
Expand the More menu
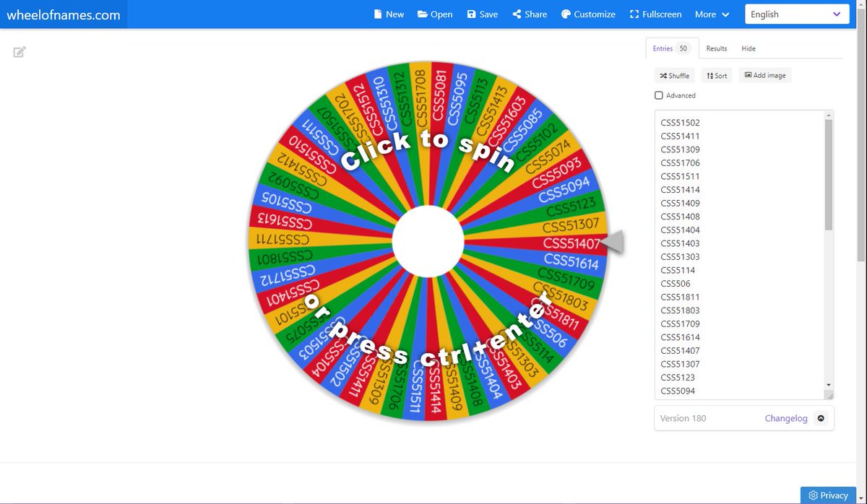[712, 14]
